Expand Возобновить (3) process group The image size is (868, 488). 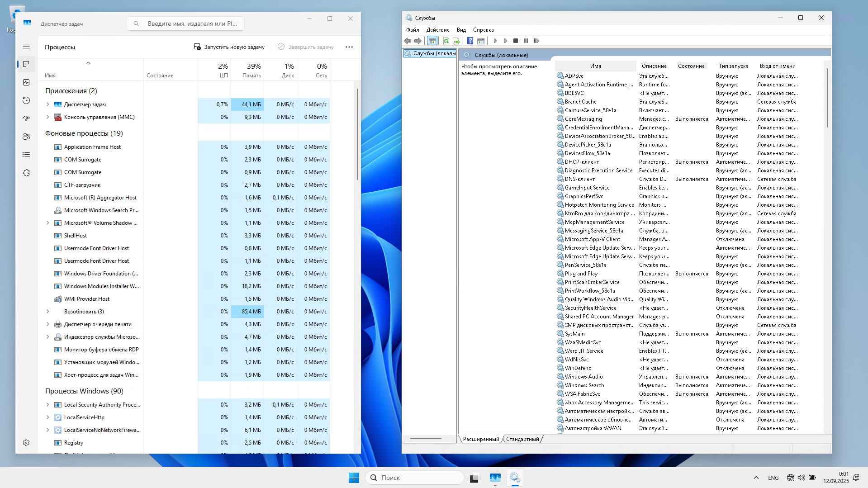click(48, 312)
